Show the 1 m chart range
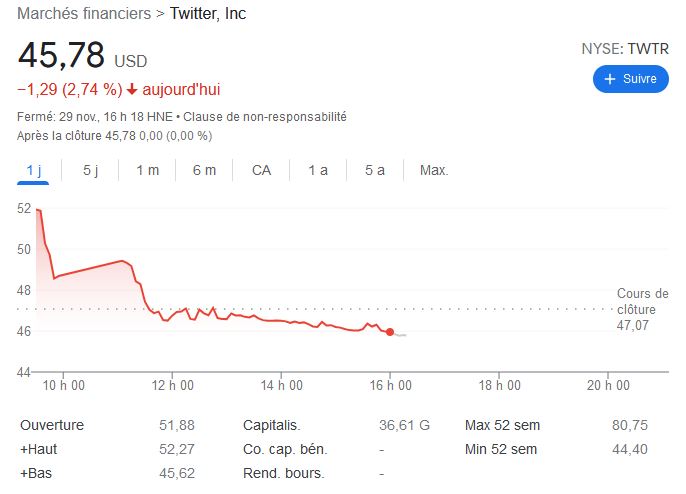 click(147, 170)
